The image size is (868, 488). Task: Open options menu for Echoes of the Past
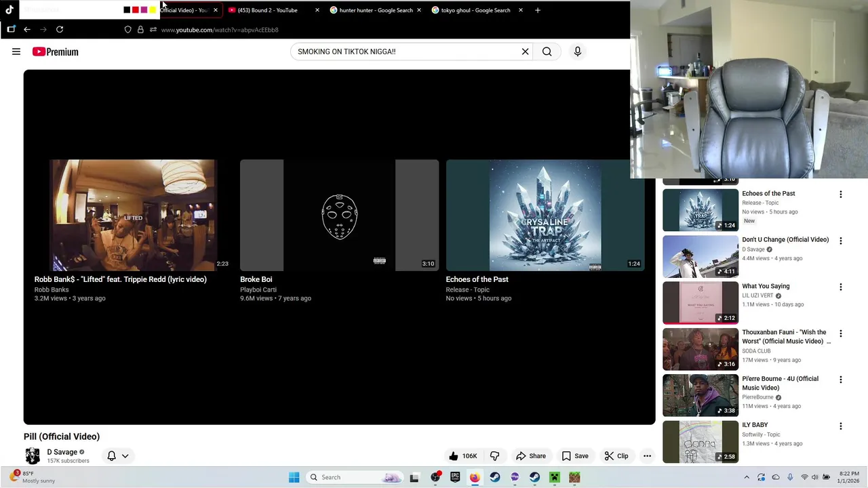841,195
